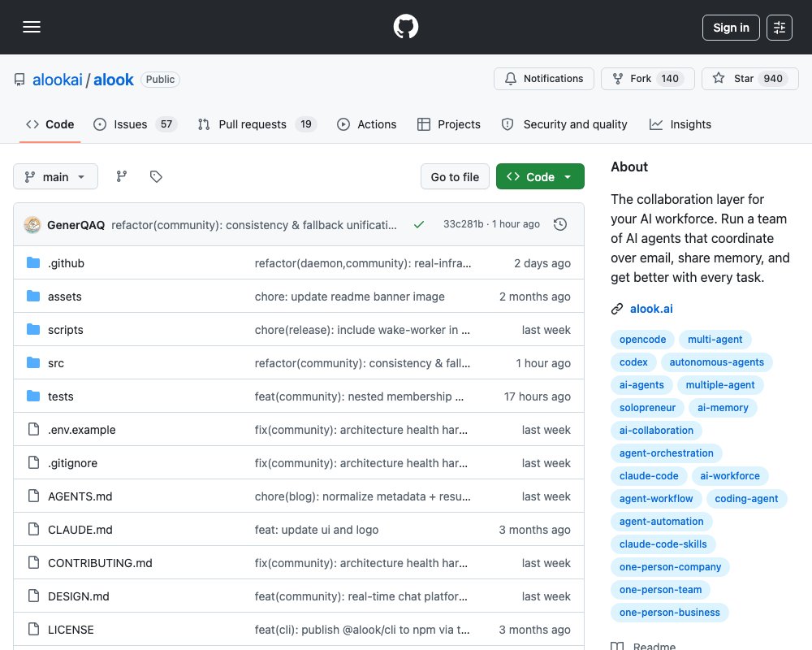Open GenerQAQ avatar image
Viewport: 812px width, 650px height.
pyautogui.click(x=32, y=225)
